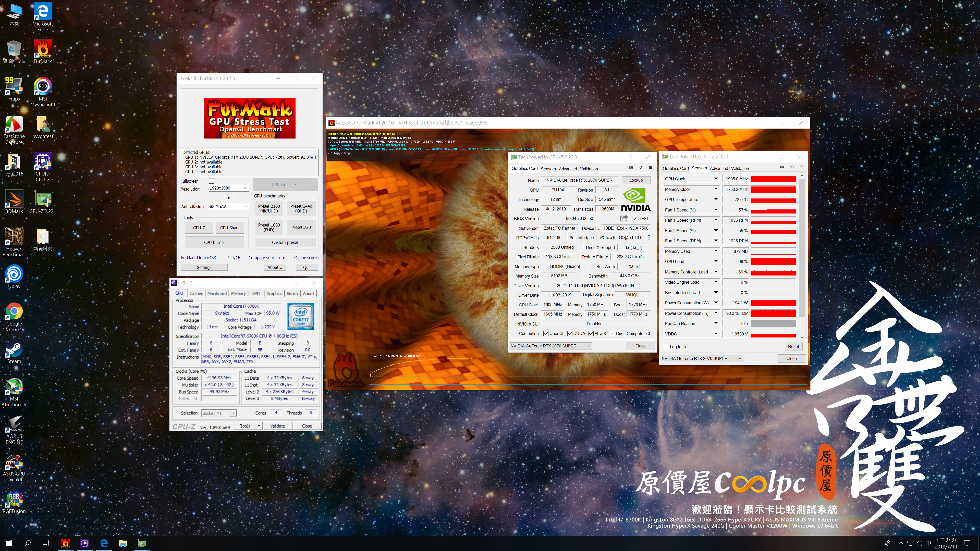Screen dimensions: 980x551
Task: Open the GPU selector dropdown in GPU-Z Sensors window
Action: 702,358
